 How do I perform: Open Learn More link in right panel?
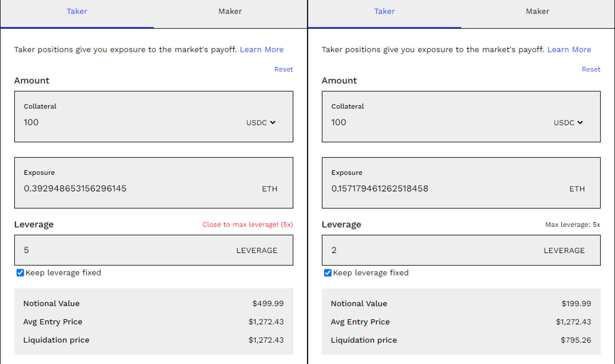click(569, 50)
